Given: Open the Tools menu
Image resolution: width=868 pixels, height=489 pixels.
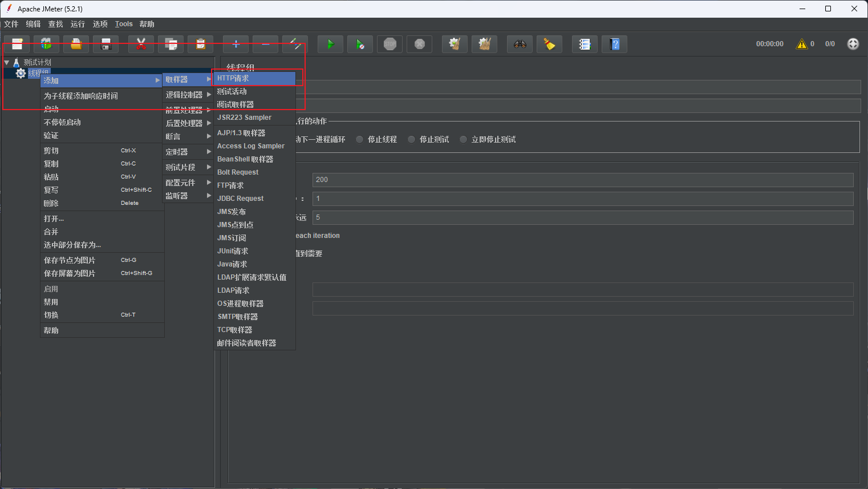Looking at the screenshot, I should (x=124, y=24).
